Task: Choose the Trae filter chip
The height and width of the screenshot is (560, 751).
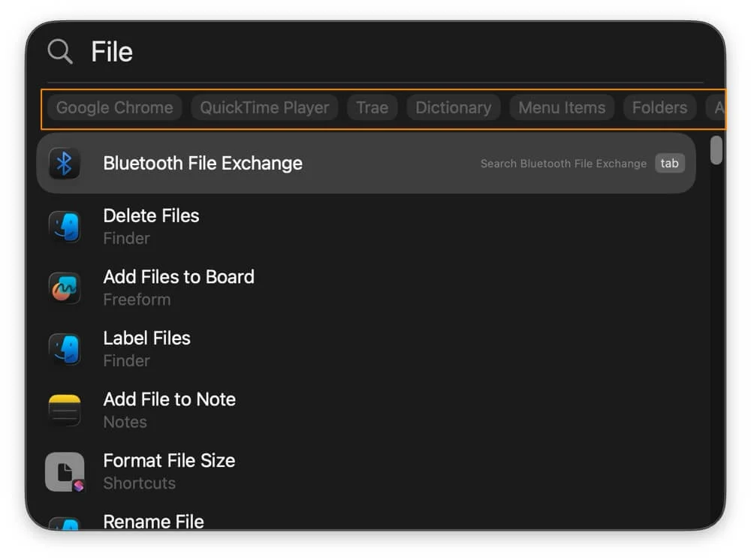Action: point(372,107)
